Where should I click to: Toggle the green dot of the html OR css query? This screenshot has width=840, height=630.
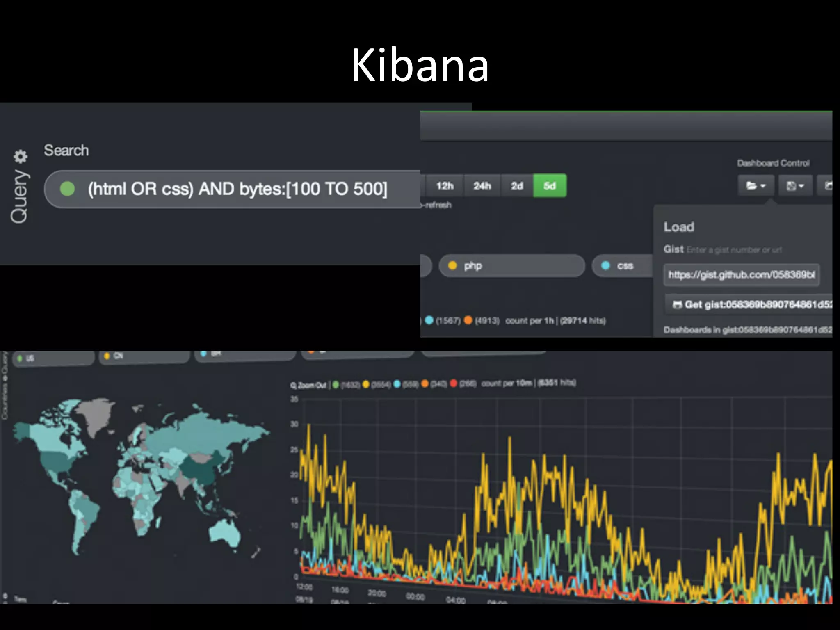click(67, 189)
